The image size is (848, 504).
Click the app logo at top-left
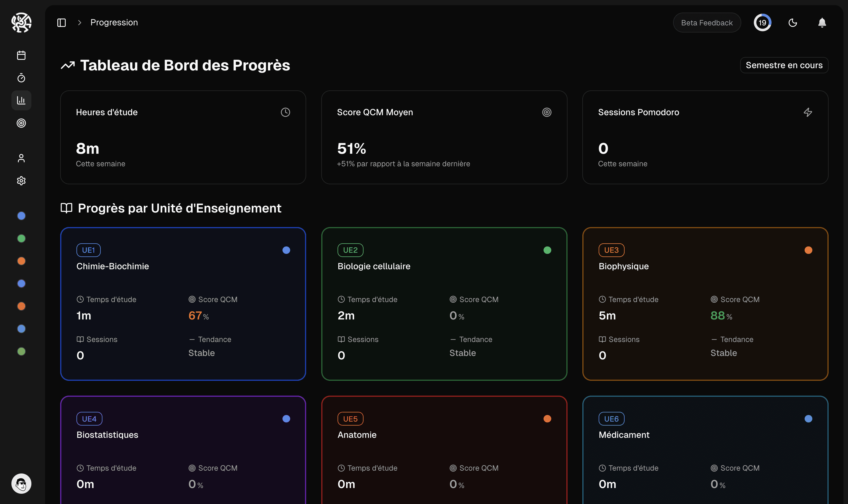coord(21,23)
